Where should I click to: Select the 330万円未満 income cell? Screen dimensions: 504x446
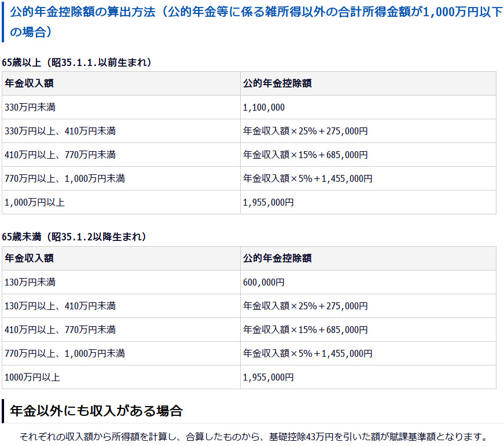30,107
